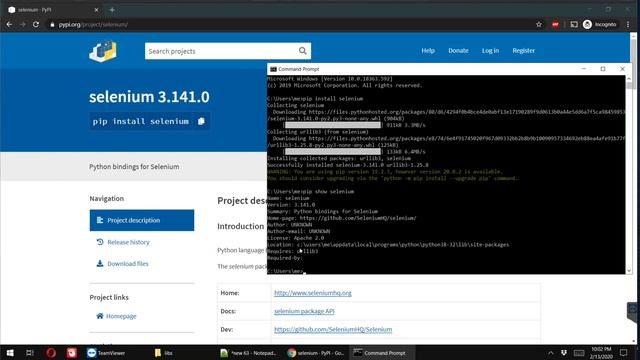Switch to the Chrome selenium PyPI taskbar item

316,353
